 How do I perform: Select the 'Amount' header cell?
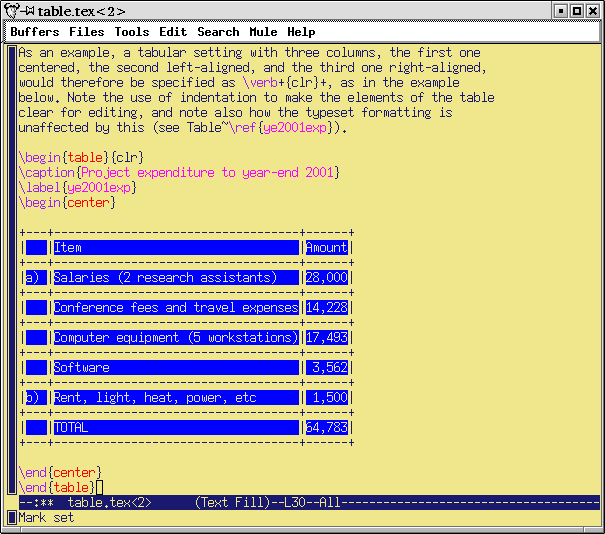(326, 248)
